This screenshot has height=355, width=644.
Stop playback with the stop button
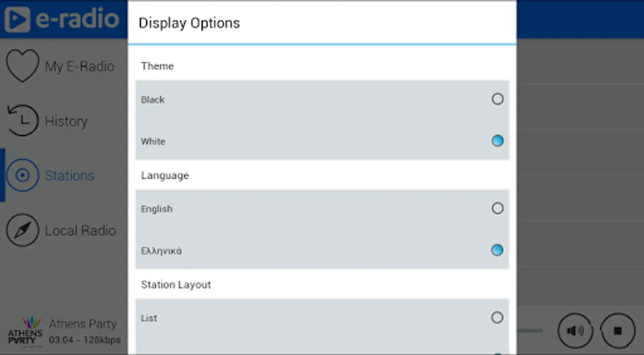coord(618,331)
